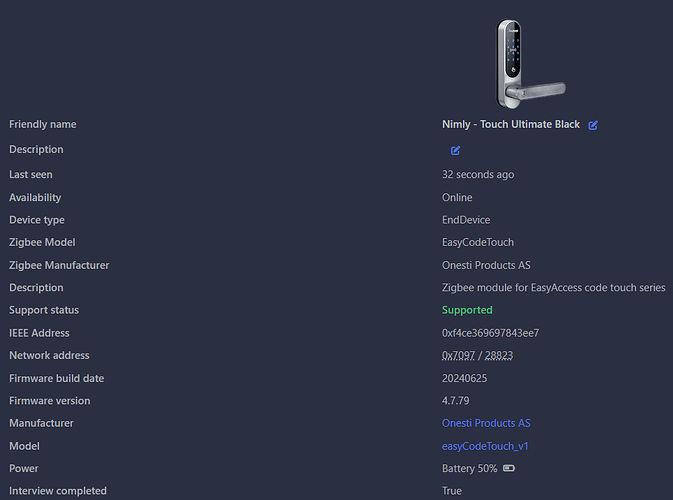Screen dimensions: 673x500
Task: Edit the friendly name with pencil icon
Action: pyautogui.click(x=593, y=125)
